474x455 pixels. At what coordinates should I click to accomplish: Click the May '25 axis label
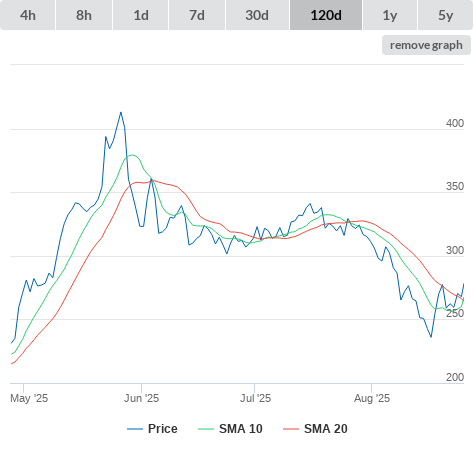(x=29, y=398)
